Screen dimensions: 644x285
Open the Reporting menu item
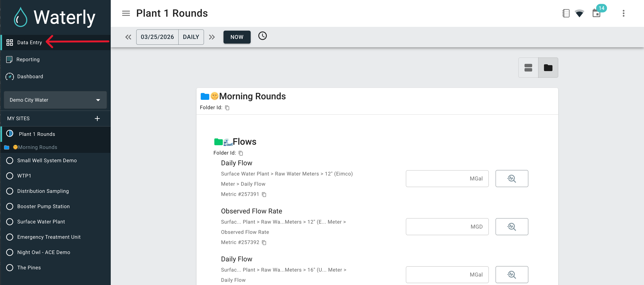pyautogui.click(x=28, y=60)
